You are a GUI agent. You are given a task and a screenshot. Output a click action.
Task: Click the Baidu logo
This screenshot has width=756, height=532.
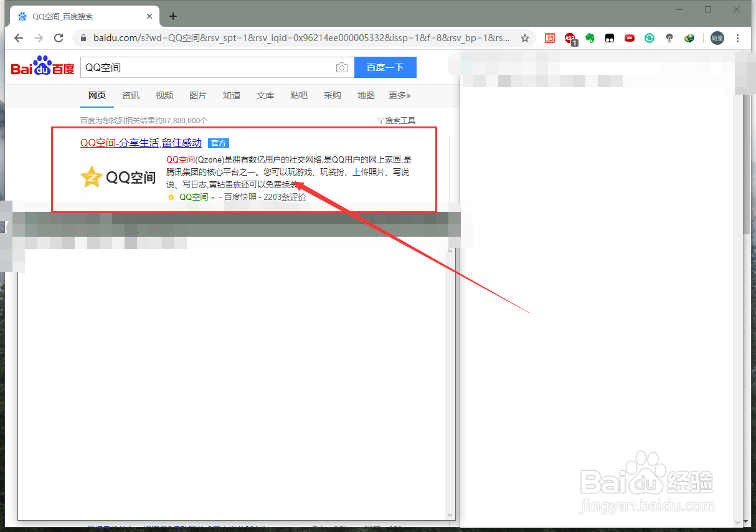[42, 66]
